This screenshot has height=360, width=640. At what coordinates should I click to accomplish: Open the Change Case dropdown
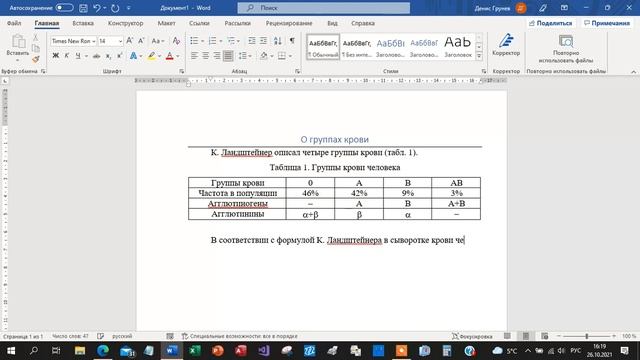click(158, 41)
